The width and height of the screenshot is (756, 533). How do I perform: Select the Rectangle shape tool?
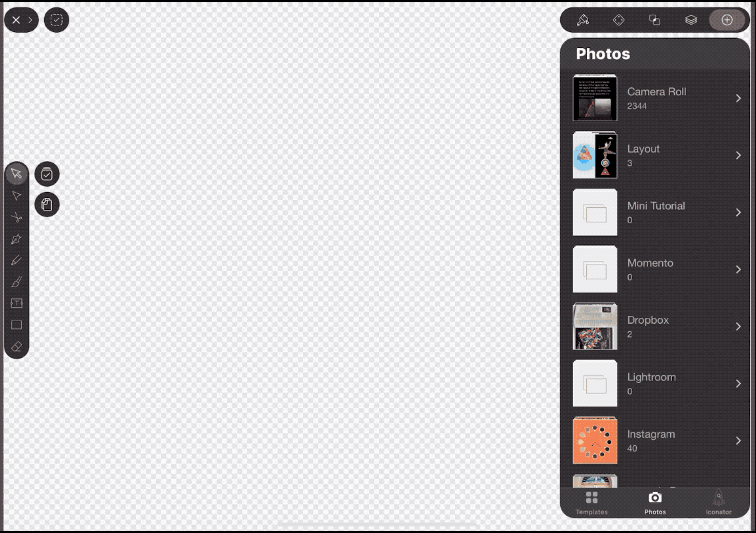17,324
